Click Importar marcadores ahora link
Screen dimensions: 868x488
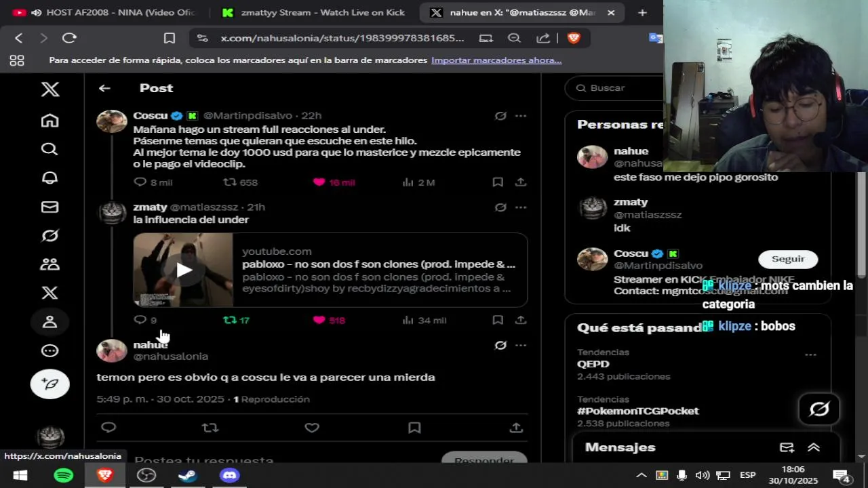[x=496, y=60]
